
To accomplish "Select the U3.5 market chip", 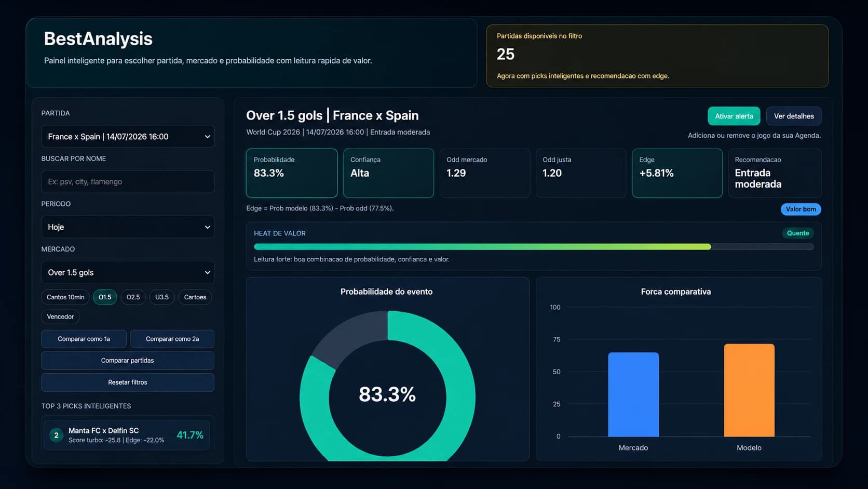I will (162, 297).
